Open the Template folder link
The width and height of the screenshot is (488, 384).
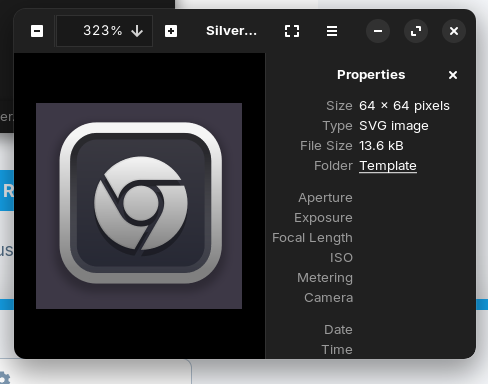coord(388,166)
